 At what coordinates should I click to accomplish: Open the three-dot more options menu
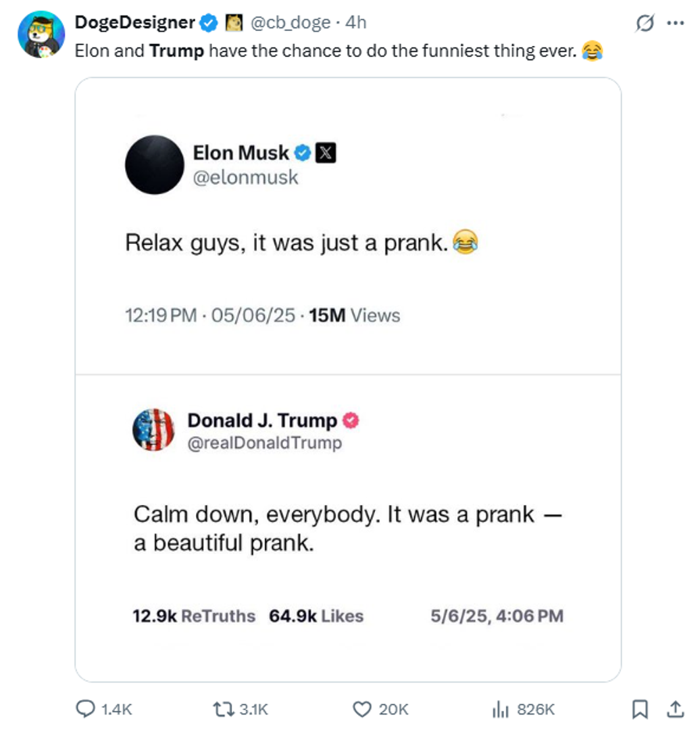(676, 23)
